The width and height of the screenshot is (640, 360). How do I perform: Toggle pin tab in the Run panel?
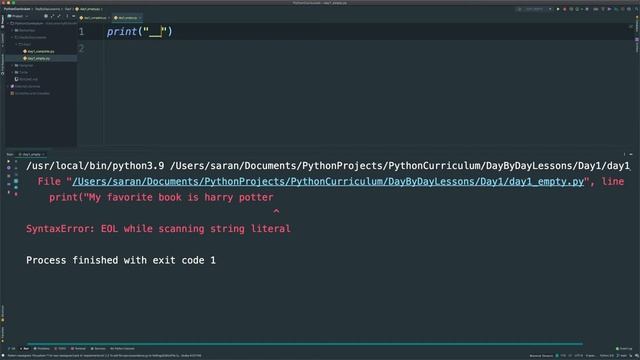click(9, 191)
